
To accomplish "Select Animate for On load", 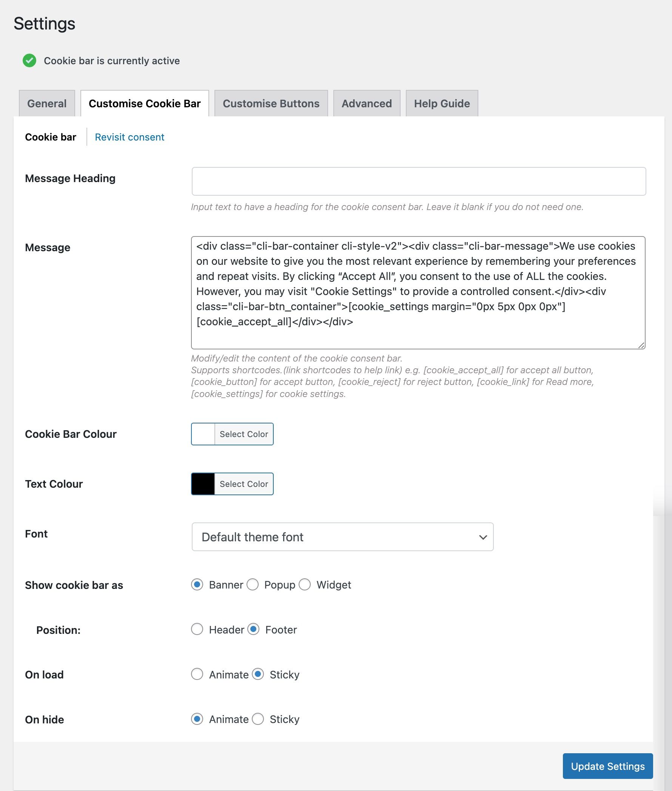I will click(x=197, y=674).
